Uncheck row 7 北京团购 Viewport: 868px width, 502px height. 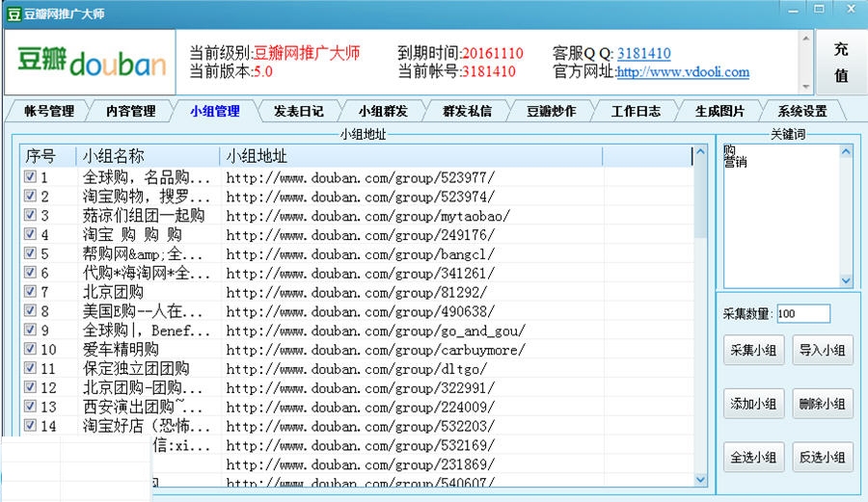click(31, 291)
